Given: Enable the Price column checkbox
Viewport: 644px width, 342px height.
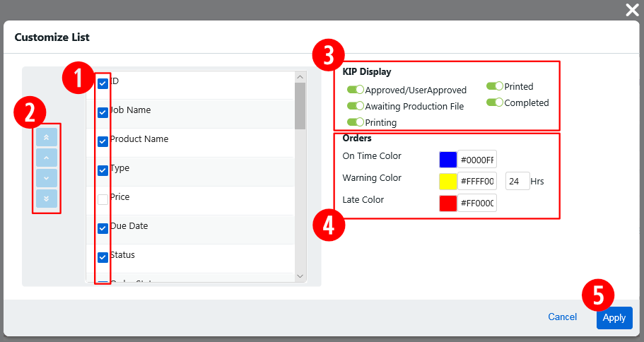Looking at the screenshot, I should (103, 199).
